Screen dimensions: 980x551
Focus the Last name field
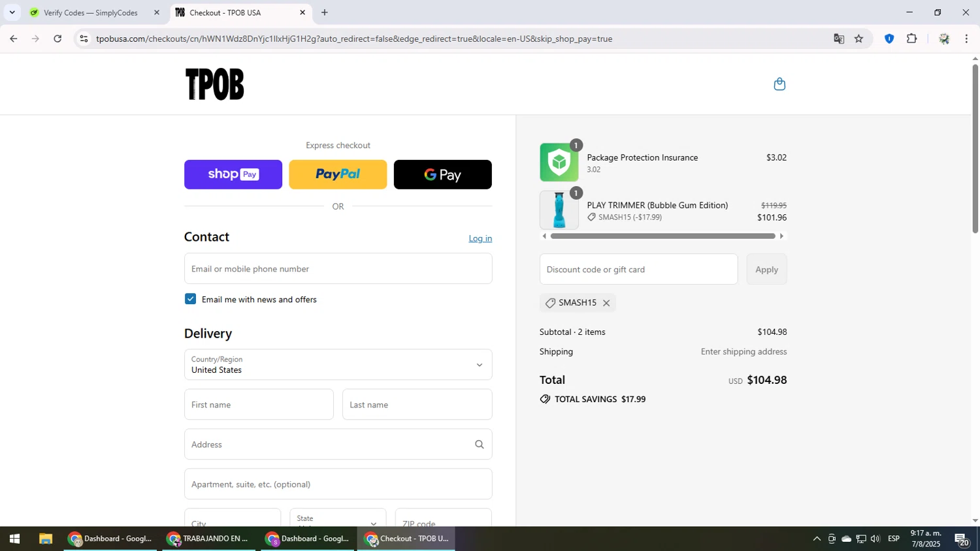(x=417, y=405)
